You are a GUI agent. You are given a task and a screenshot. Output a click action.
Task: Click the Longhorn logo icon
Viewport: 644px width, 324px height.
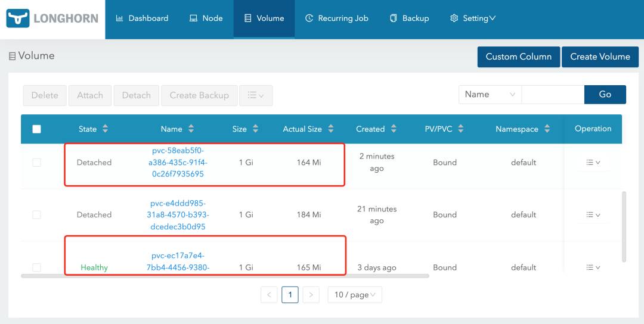tap(18, 19)
